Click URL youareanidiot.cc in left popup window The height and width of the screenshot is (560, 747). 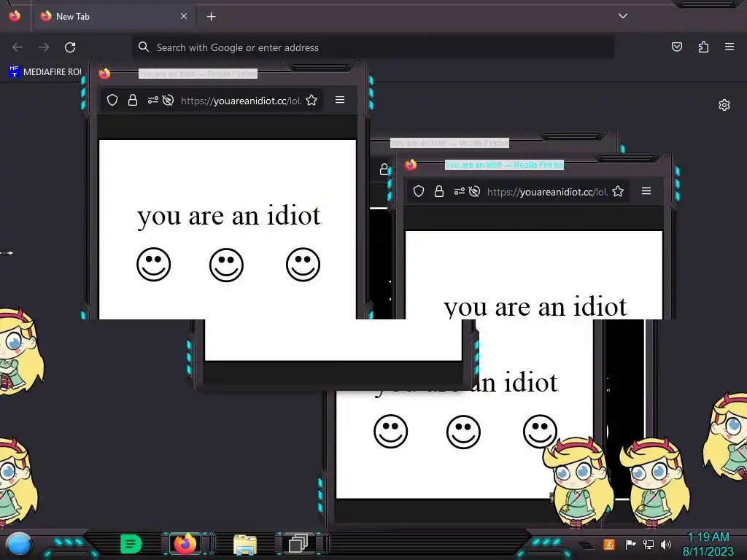pyautogui.click(x=241, y=101)
